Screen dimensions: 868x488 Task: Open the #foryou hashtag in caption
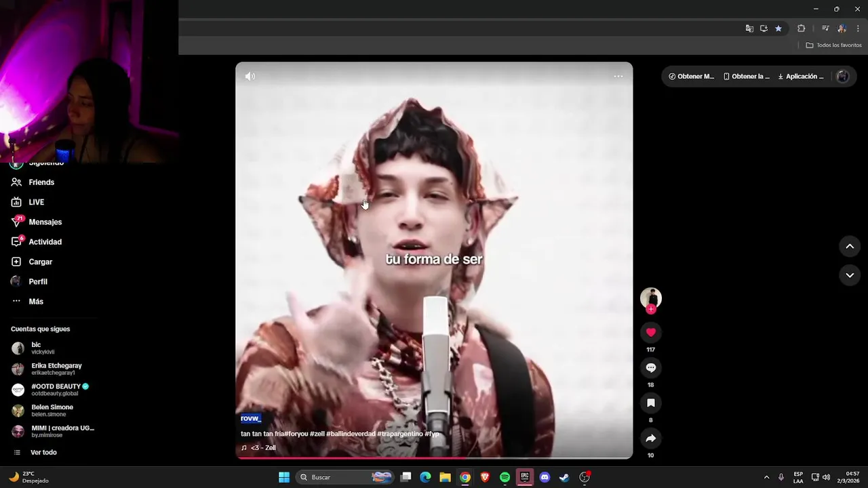(x=296, y=434)
